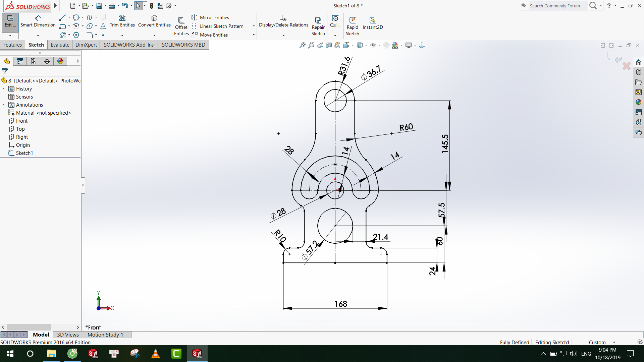Expand the History tree node
The image size is (644, 362).
pyautogui.click(x=3, y=88)
